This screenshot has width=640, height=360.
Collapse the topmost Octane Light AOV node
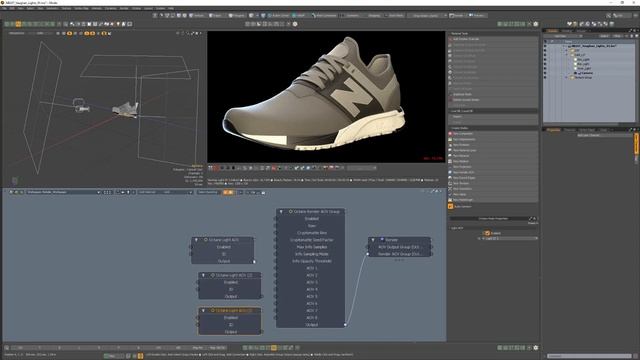click(196, 240)
